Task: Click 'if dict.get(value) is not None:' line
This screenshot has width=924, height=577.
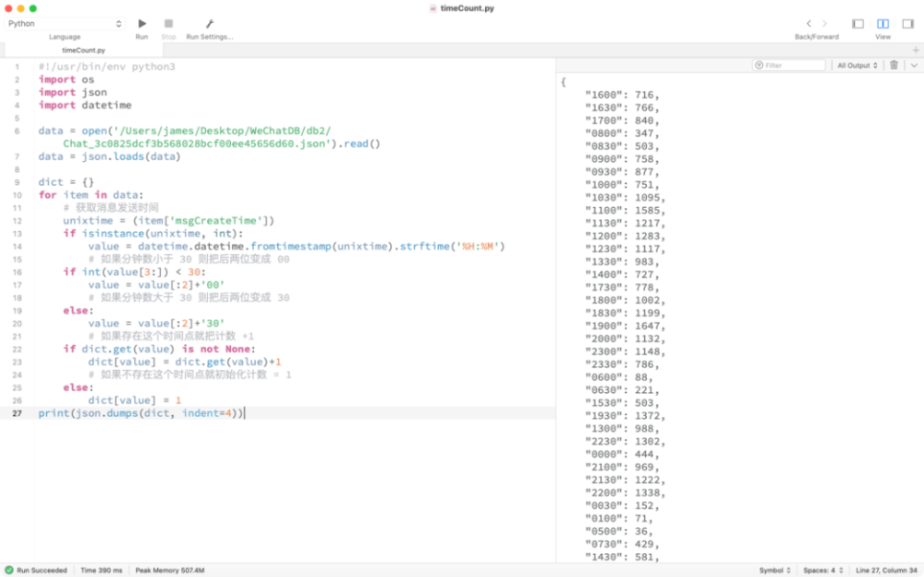Action: (x=159, y=350)
